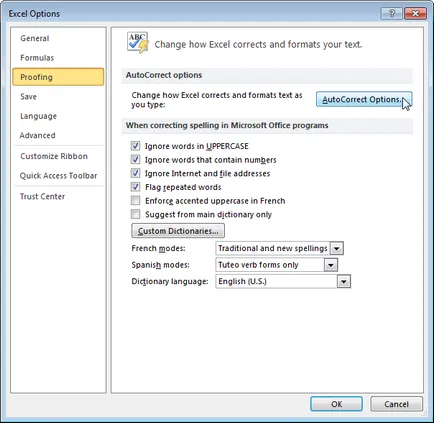Confirm settings with the OK button
The height and width of the screenshot is (423, 434).
click(336, 404)
